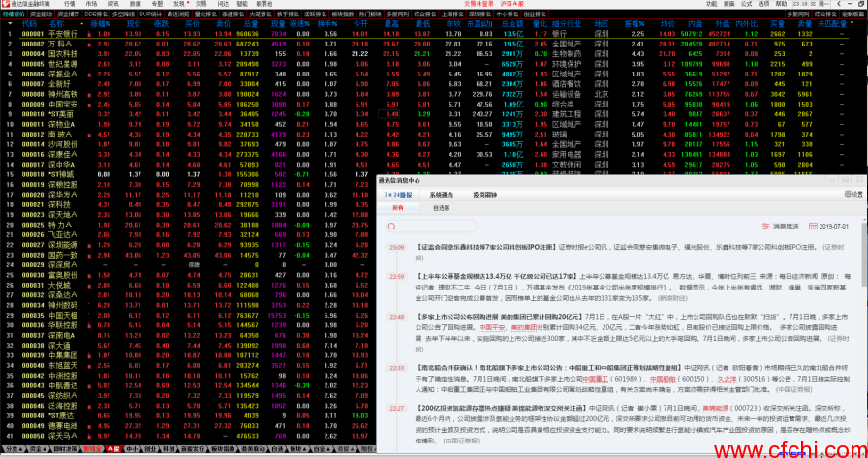Select the 热门板块 toolbar tab
This screenshot has width=868, height=458.
tap(370, 14)
